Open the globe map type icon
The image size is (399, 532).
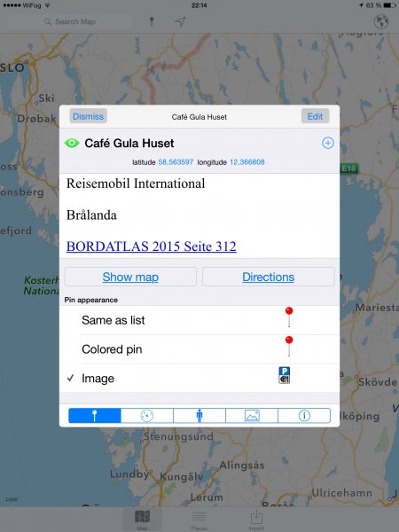381,21
